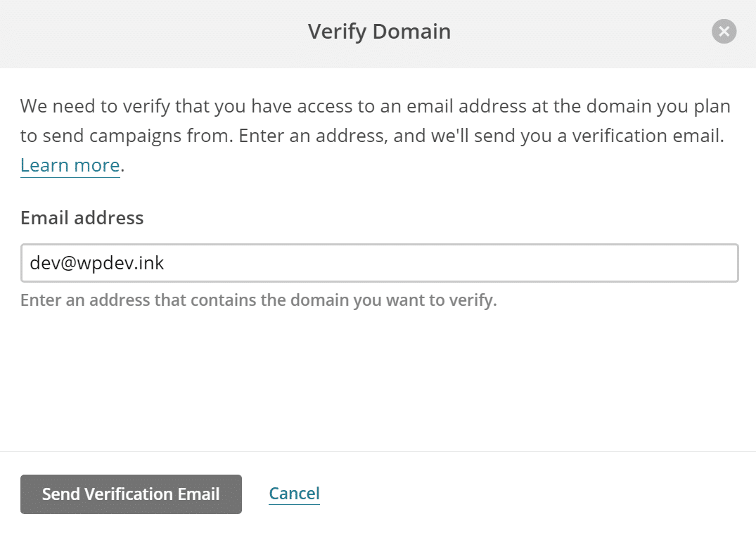
Task: Select the Cancel link beside the send button
Action: pos(294,494)
